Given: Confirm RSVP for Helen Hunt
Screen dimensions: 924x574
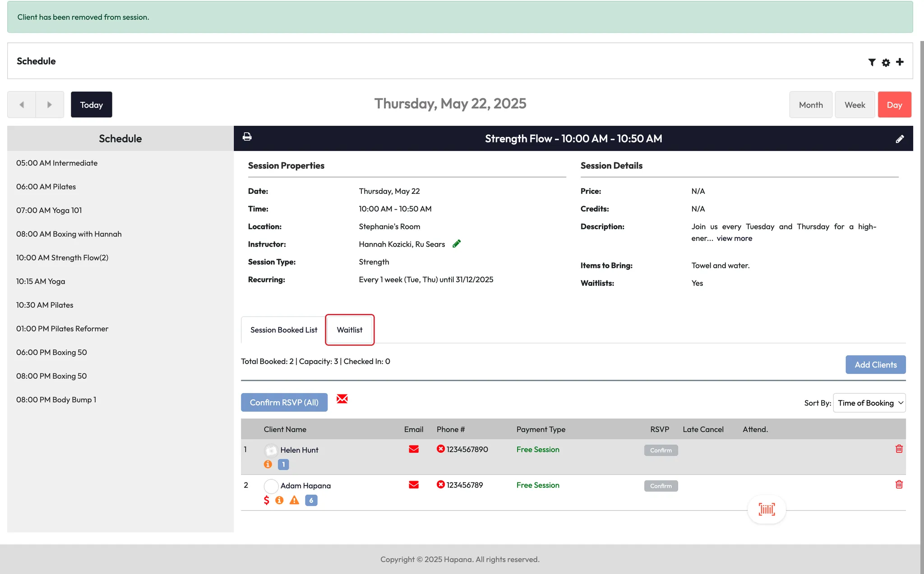Looking at the screenshot, I should click(x=661, y=450).
